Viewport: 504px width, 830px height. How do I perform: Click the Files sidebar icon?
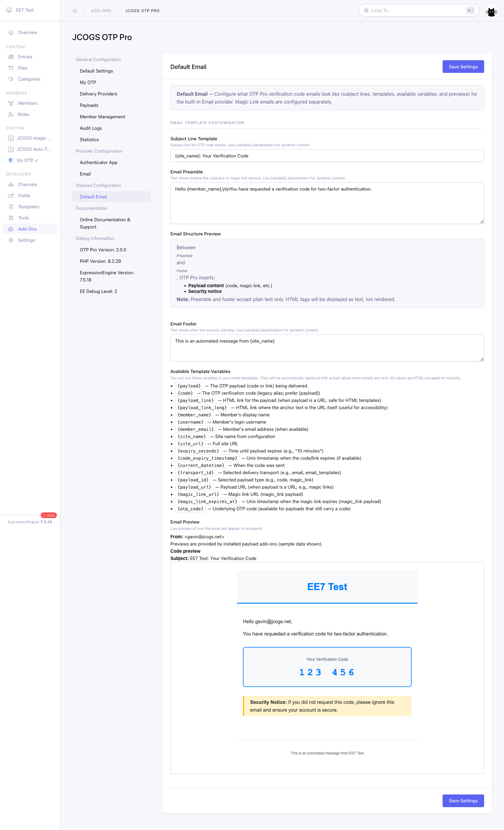pos(11,68)
